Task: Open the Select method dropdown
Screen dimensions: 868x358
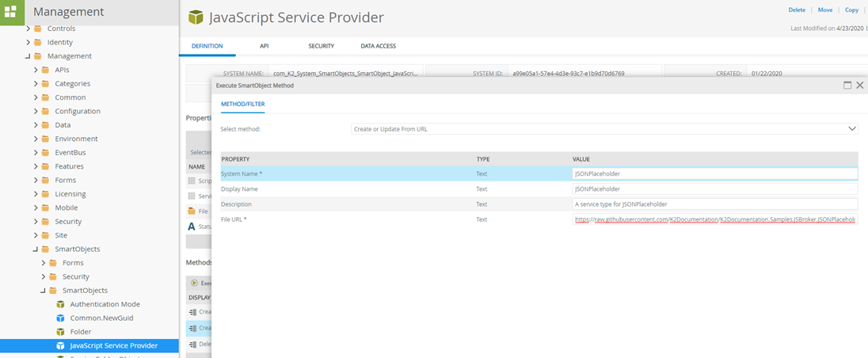Action: 852,128
